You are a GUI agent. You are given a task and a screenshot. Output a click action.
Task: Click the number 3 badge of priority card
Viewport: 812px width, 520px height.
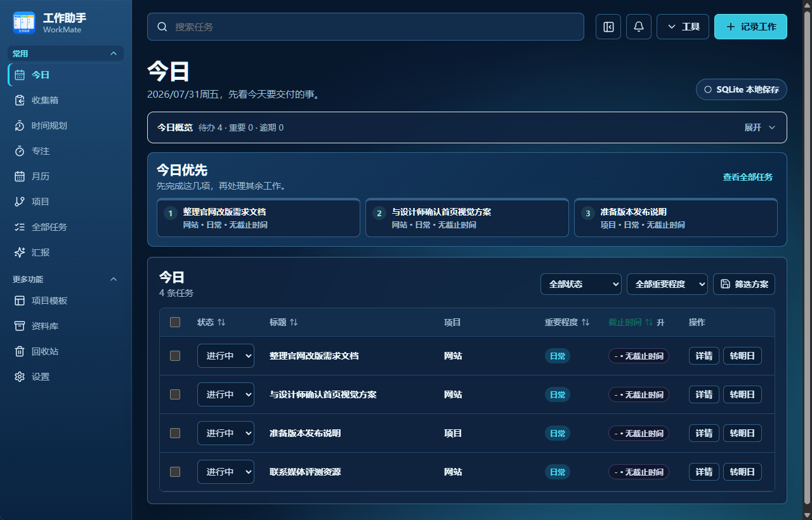pos(588,213)
